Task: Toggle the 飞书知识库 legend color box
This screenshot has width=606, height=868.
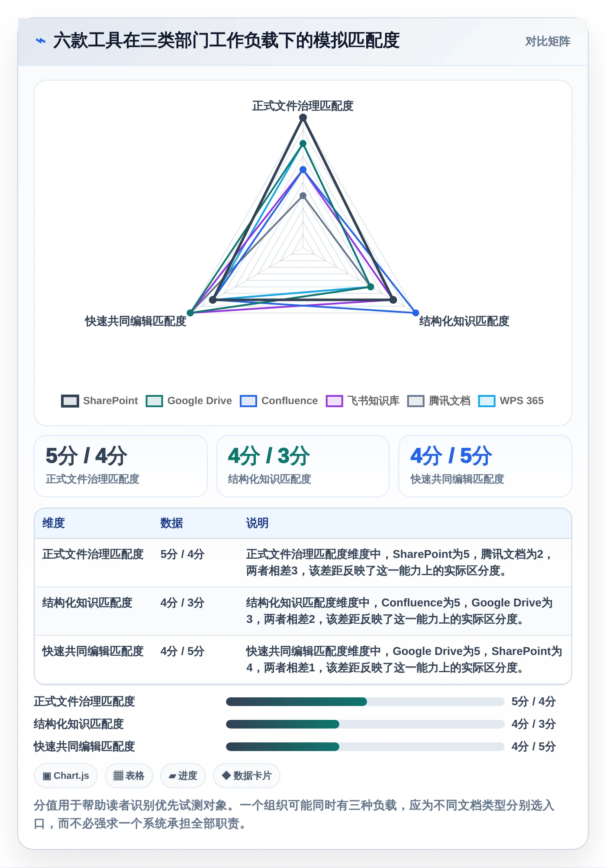Action: 335,401
